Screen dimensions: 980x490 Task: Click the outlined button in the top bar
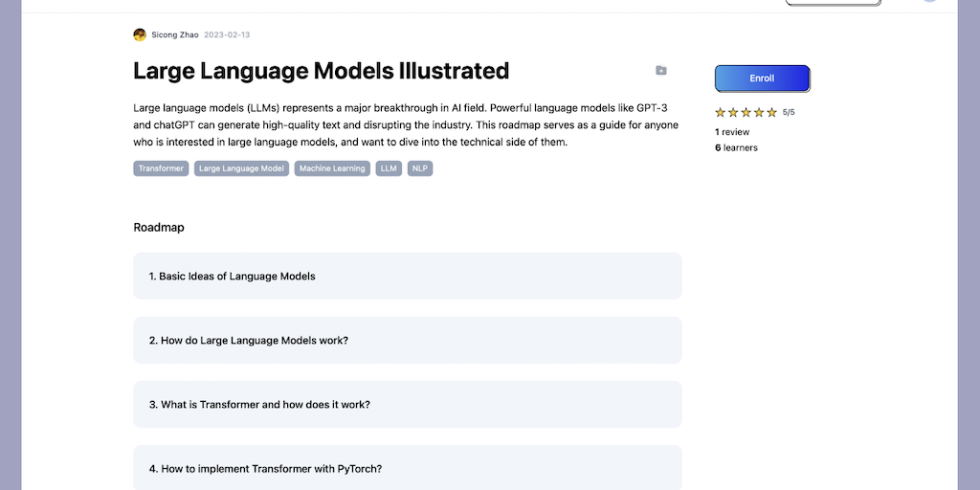click(833, 3)
